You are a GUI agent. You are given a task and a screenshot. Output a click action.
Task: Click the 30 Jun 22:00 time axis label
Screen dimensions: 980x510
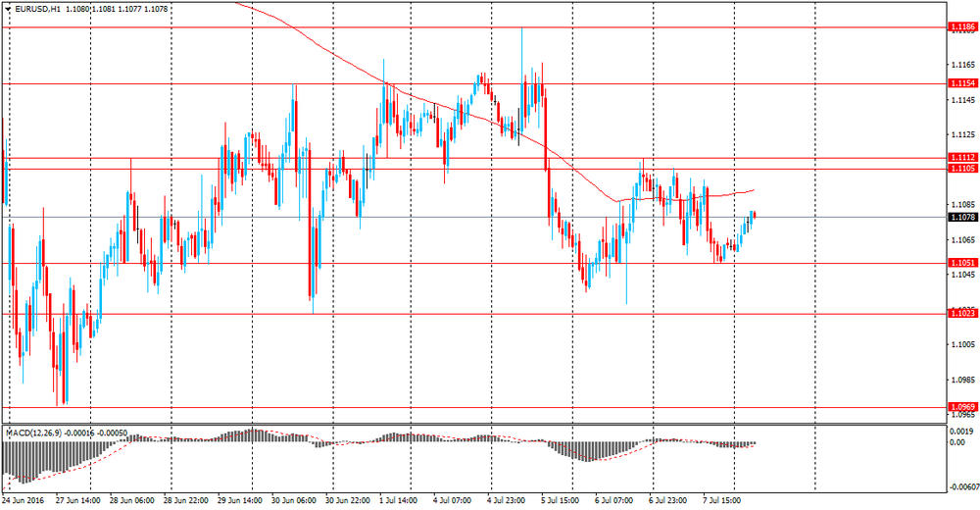coord(348,500)
